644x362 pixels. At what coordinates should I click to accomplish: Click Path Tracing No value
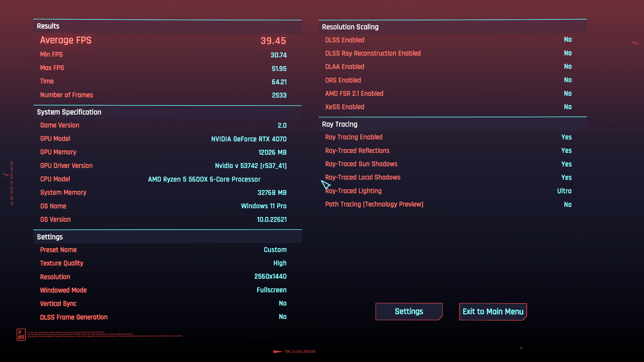568,205
